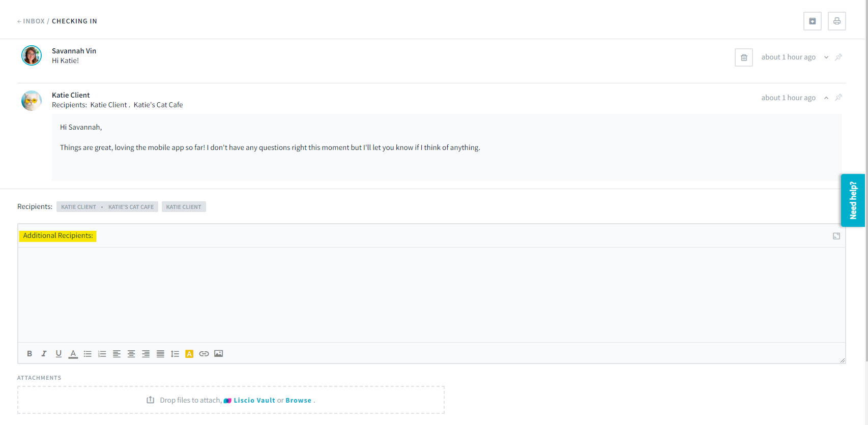Click "Hi Katie!" message preview
Screen dimensions: 868x425
(66, 60)
